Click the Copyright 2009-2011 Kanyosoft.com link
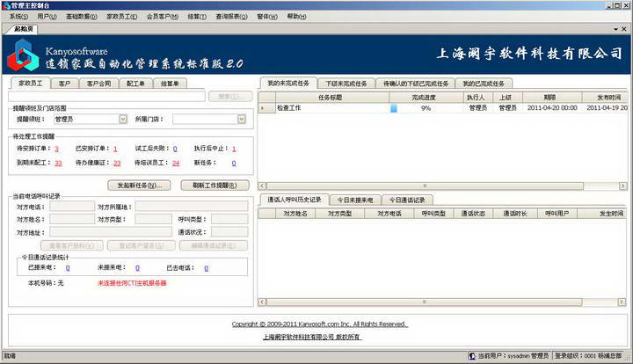The image size is (633, 364). [320, 324]
